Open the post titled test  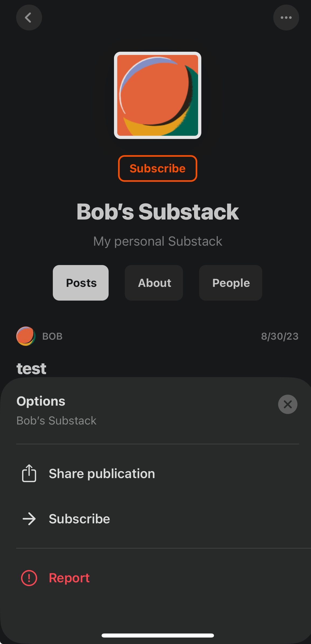(x=31, y=368)
